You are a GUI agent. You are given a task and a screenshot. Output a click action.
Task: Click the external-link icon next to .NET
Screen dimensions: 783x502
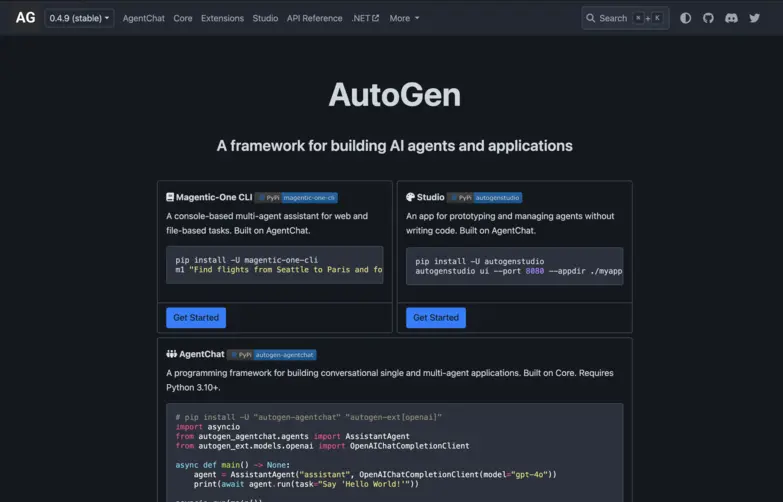[376, 18]
